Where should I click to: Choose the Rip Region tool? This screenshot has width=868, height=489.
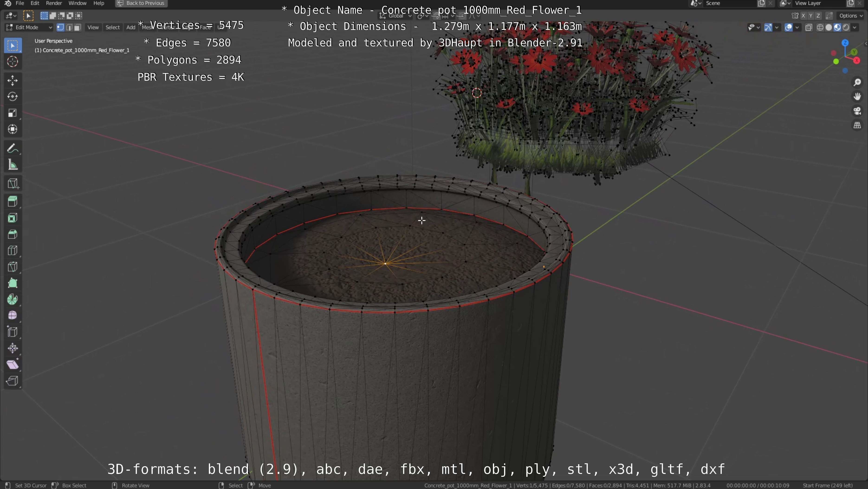[13, 381]
